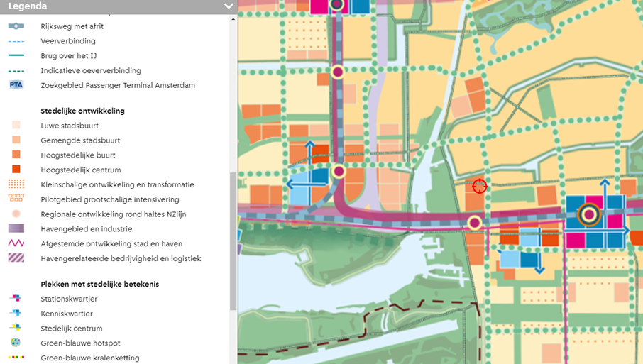
Task: Click the Hoogstedelijke buurt color swatch
Action: (16, 155)
